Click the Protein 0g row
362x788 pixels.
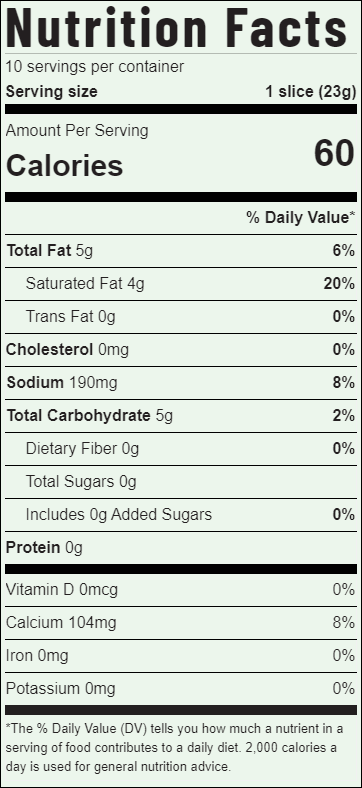[x=181, y=548]
